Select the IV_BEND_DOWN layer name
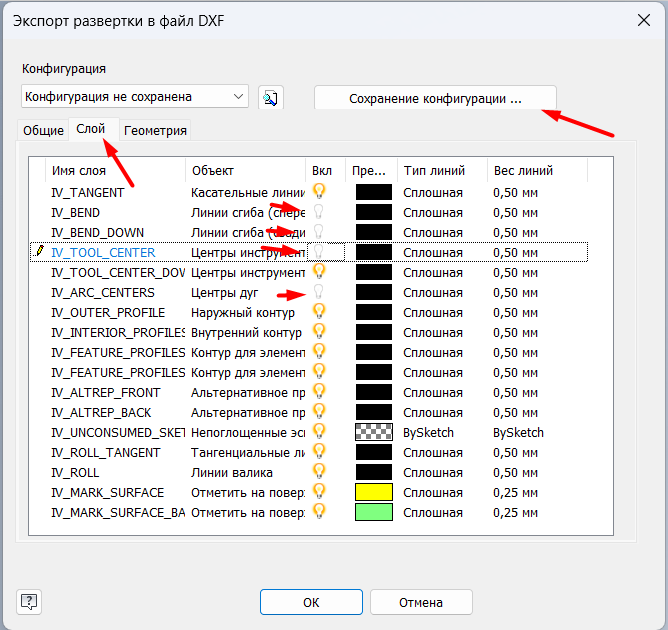 [x=98, y=233]
